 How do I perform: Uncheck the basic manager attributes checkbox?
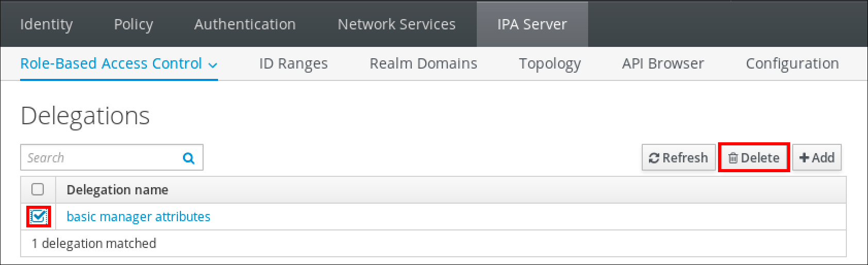click(38, 217)
